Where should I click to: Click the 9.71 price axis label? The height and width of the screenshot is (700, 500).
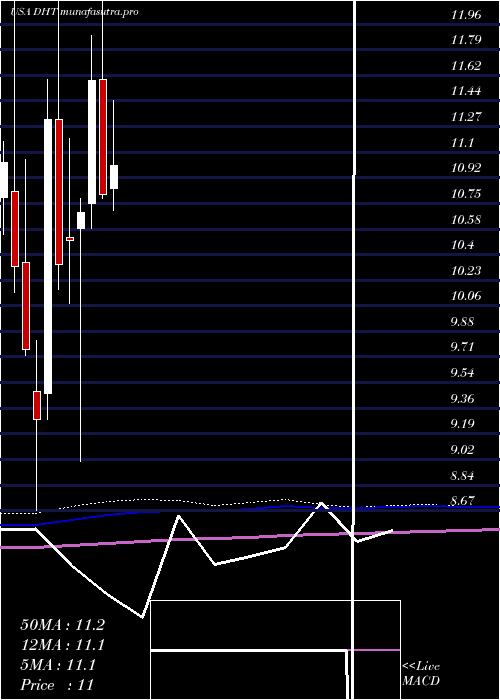click(x=462, y=347)
